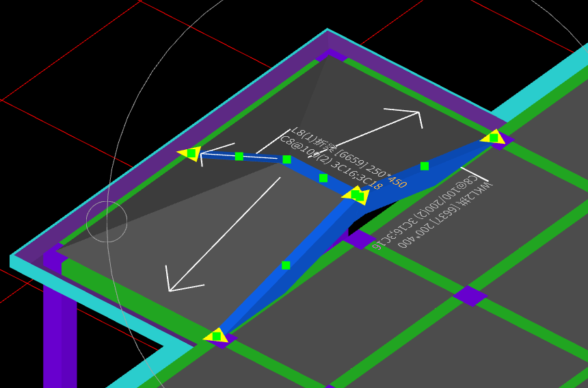Click the small circular cursor marker on the slab
Screen dimensions: 588x388
[x=107, y=222]
